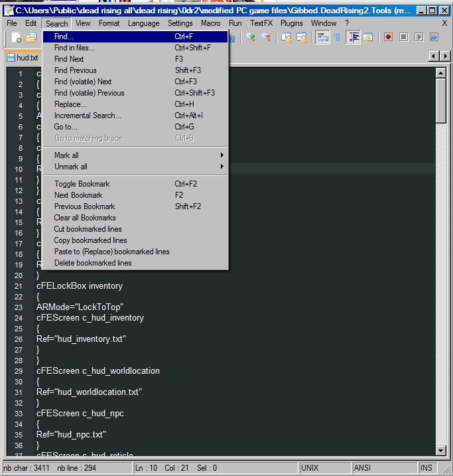Enable synchronized horizontal scrolling icon
This screenshot has width=453, height=476.
point(302,37)
